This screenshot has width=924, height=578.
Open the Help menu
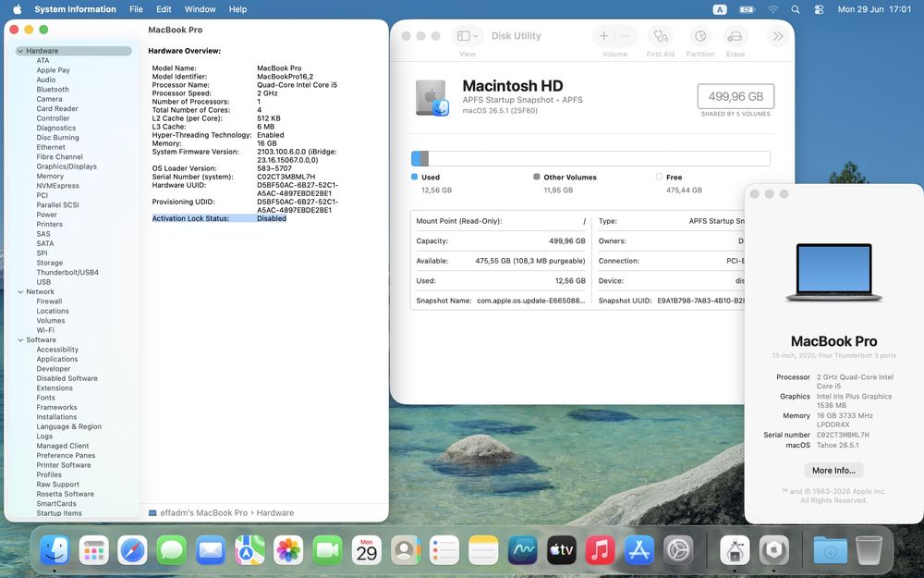pos(238,9)
